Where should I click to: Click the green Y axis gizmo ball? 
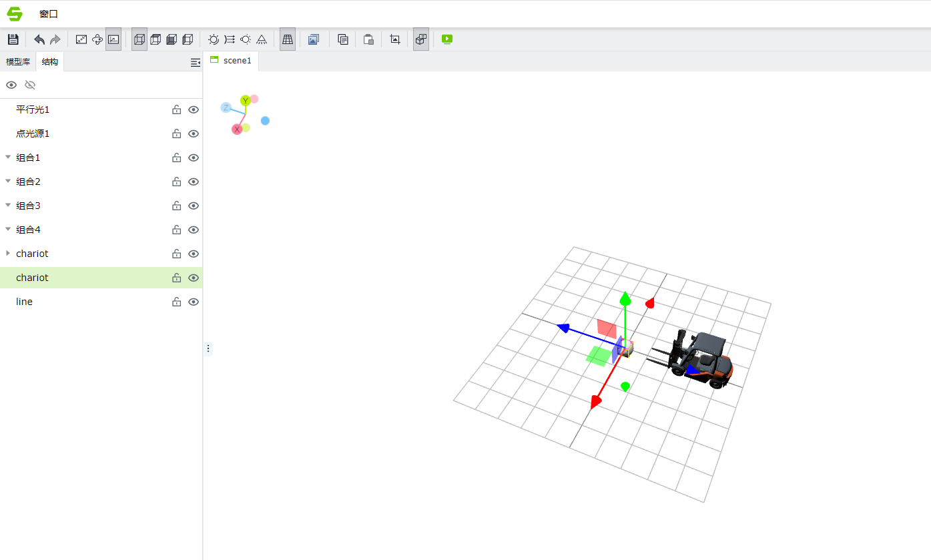click(x=246, y=100)
